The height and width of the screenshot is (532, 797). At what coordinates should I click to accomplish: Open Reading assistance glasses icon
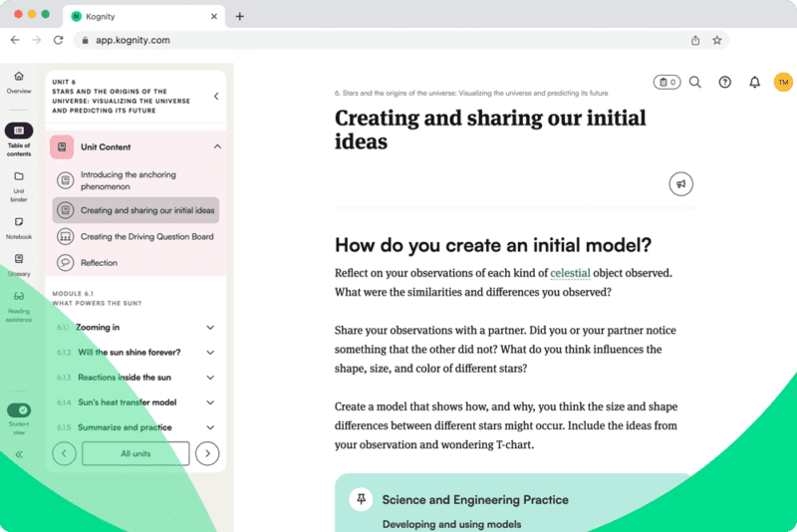[x=19, y=296]
